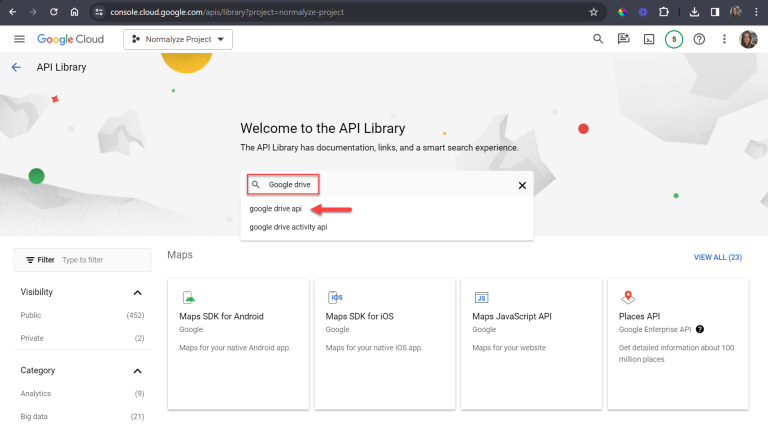
Task: Open the Normalyze Project selector dropdown
Action: click(x=178, y=39)
